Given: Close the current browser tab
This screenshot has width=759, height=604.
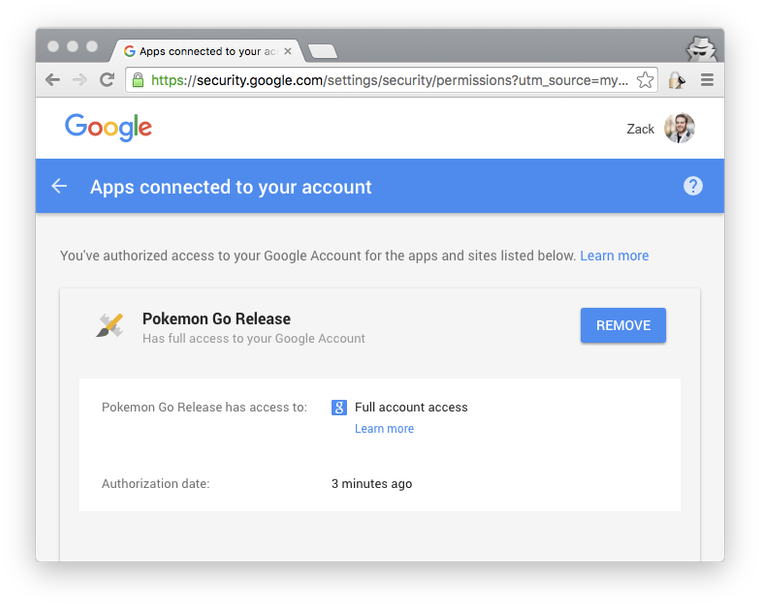Looking at the screenshot, I should (288, 51).
